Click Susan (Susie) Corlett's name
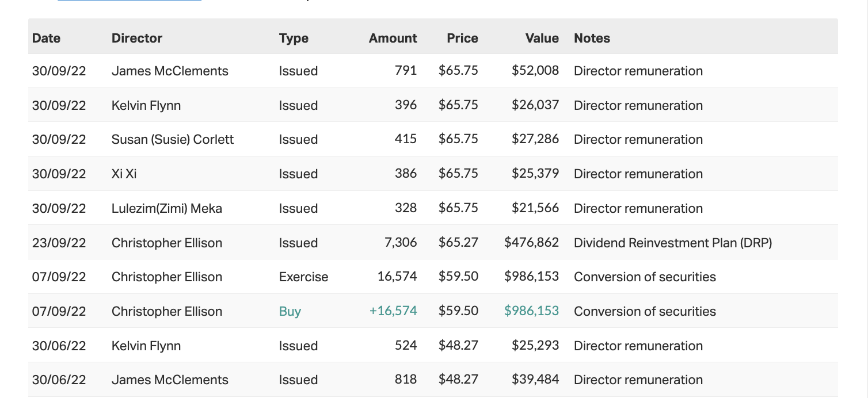 [173, 139]
